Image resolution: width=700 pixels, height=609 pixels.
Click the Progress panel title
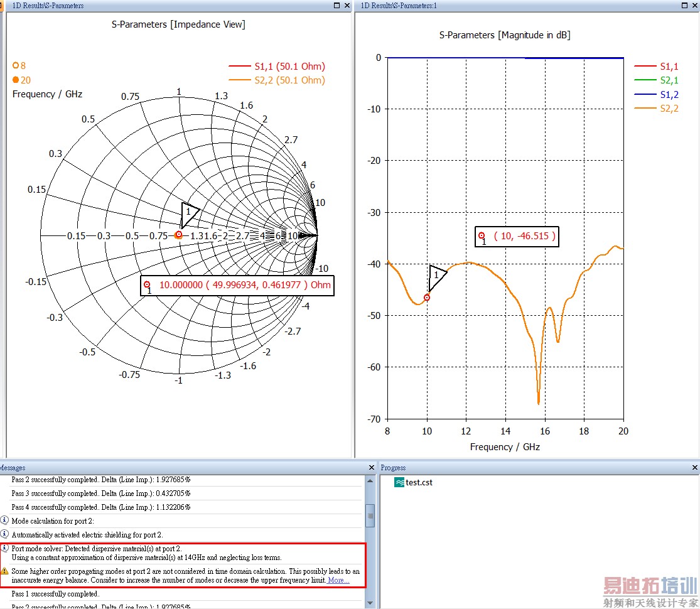[393, 468]
